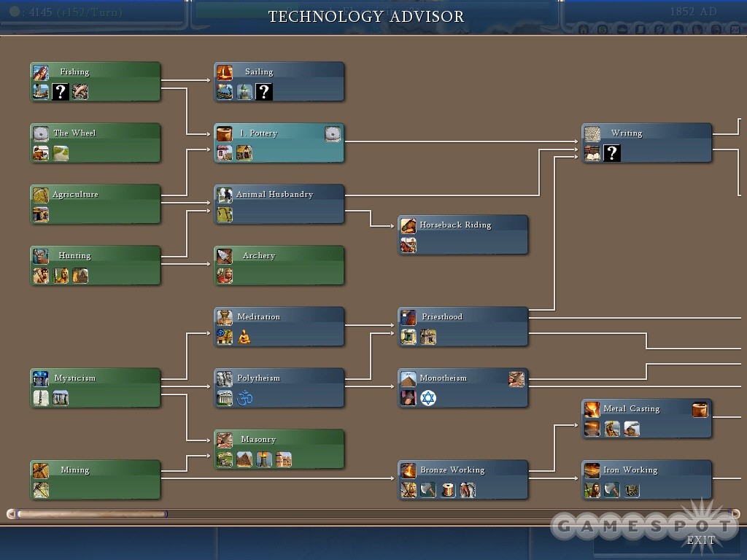Click the Animal Husbandry icon
This screenshot has height=560, width=747.
(x=225, y=195)
